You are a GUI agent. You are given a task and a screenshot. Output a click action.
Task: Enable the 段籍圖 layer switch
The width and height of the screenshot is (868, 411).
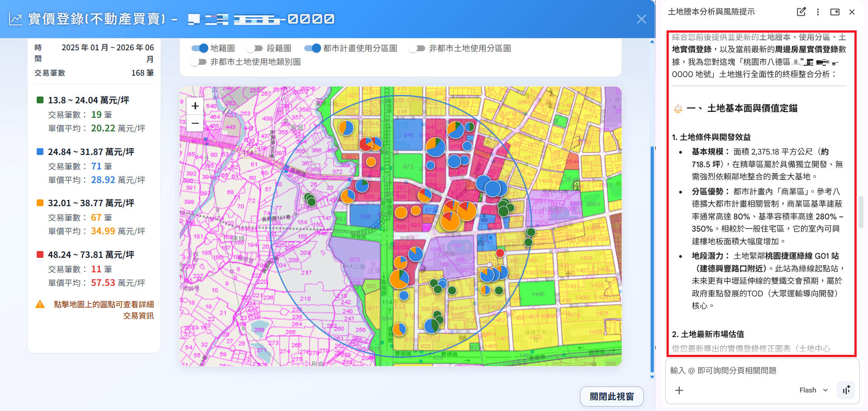255,48
